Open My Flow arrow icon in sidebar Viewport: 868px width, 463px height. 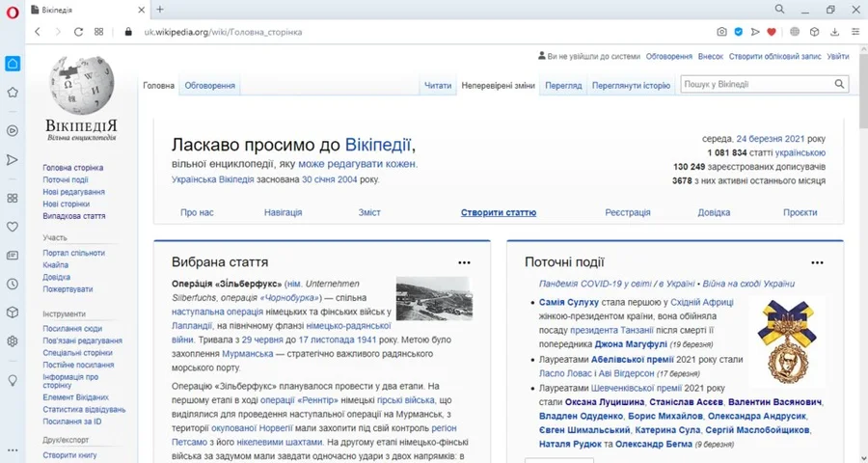(13, 160)
